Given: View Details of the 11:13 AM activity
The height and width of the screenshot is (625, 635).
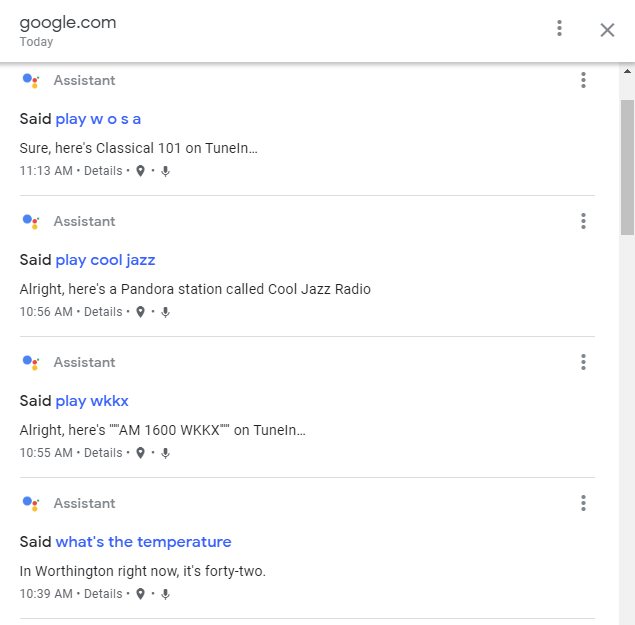Looking at the screenshot, I should 103,171.
